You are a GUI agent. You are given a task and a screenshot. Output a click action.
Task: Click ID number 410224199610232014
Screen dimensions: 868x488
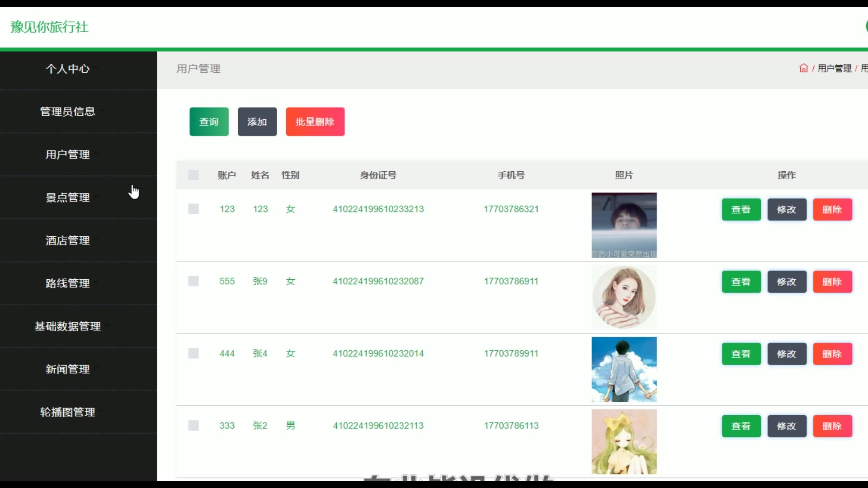click(378, 353)
